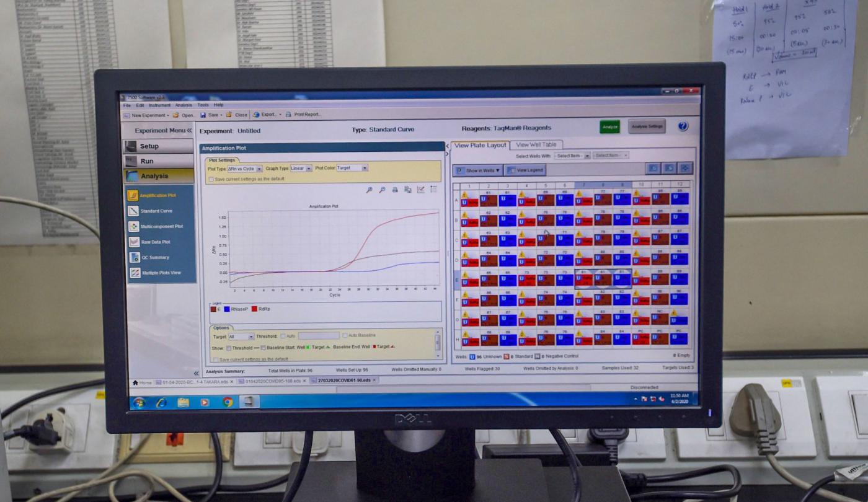This screenshot has height=502, width=868.
Task: Open File Explorer from the taskbar
Action: pyautogui.click(x=183, y=402)
